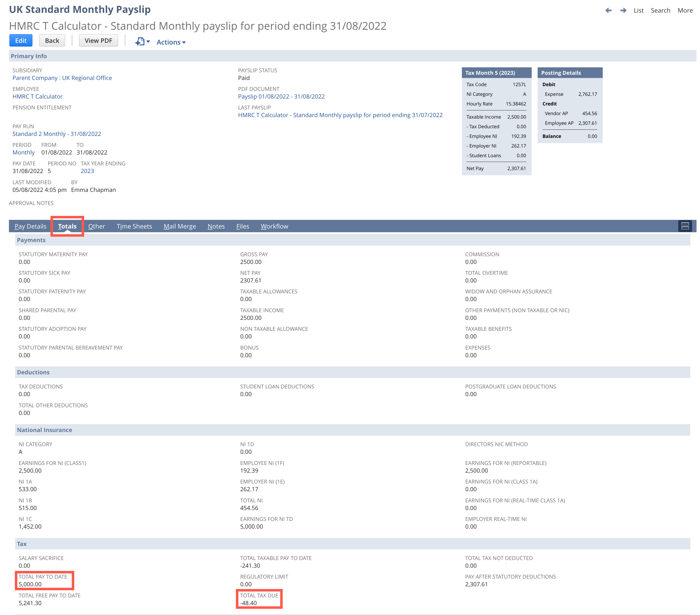The height and width of the screenshot is (615, 700).
Task: Open the Files tab
Action: (x=243, y=226)
